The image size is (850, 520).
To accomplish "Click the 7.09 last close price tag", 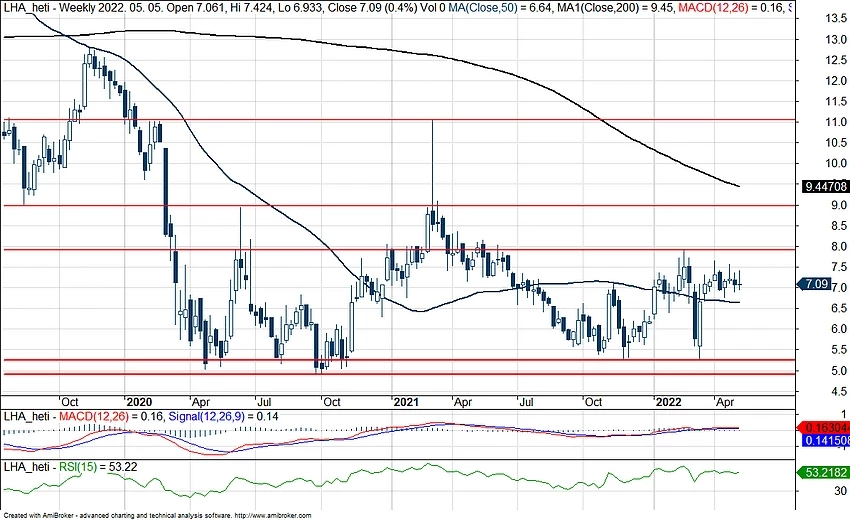I will click(814, 284).
